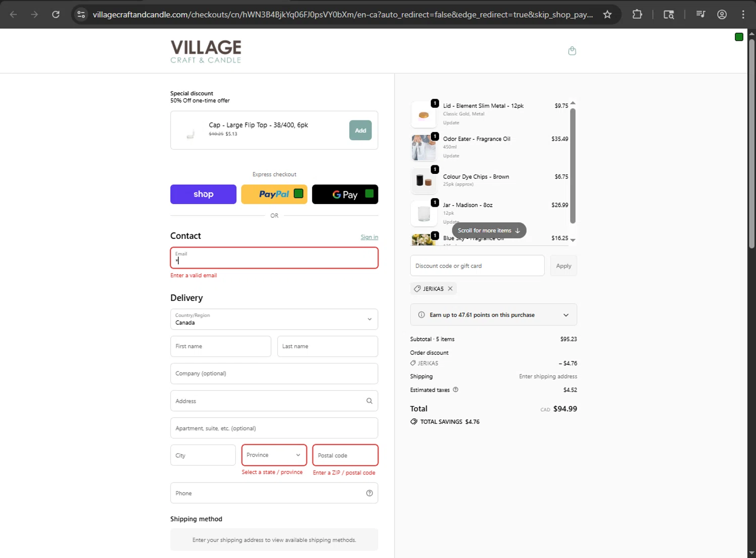
Task: Click the Cap - Large Flip Top offer title
Action: [259, 125]
